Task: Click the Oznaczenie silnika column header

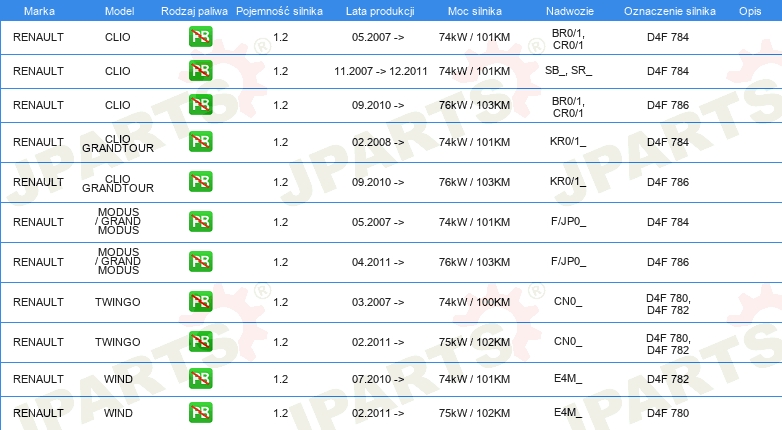Action: 670,11
